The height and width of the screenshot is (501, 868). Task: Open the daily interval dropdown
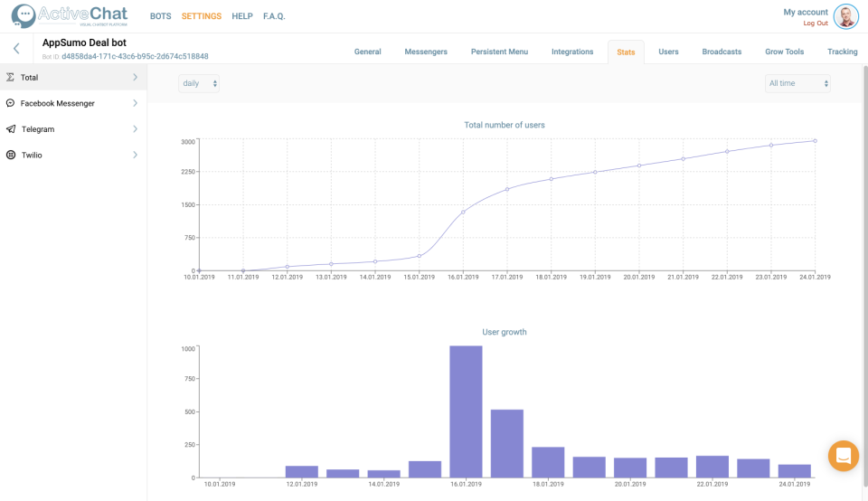point(199,83)
